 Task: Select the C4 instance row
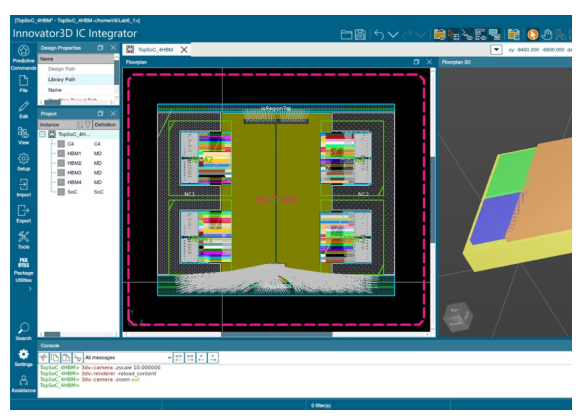[79, 144]
